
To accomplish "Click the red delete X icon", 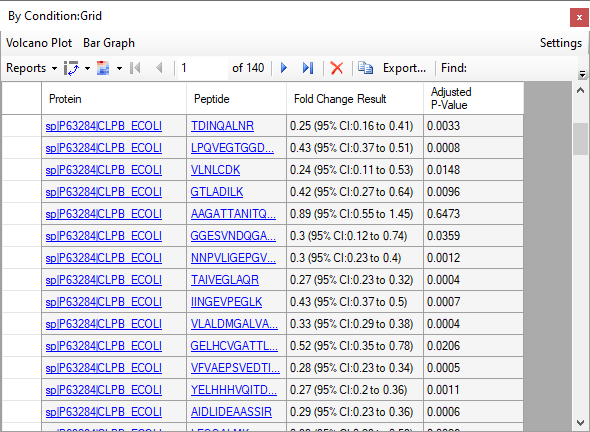I will [x=336, y=68].
